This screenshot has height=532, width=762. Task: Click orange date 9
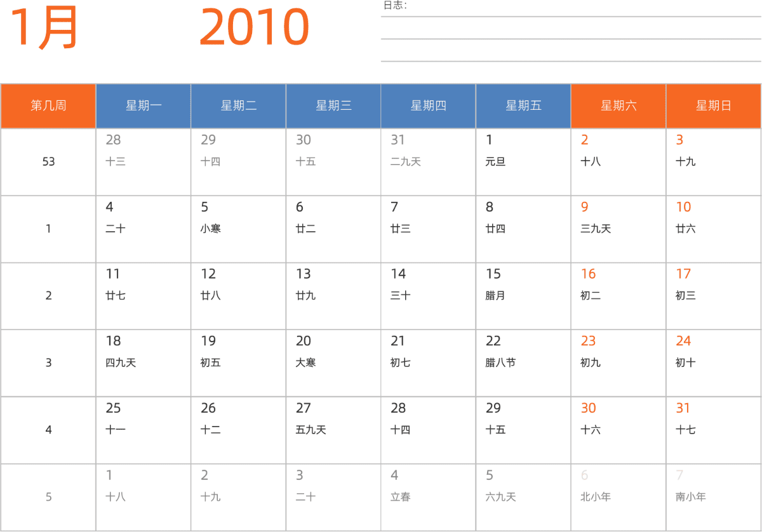(585, 207)
